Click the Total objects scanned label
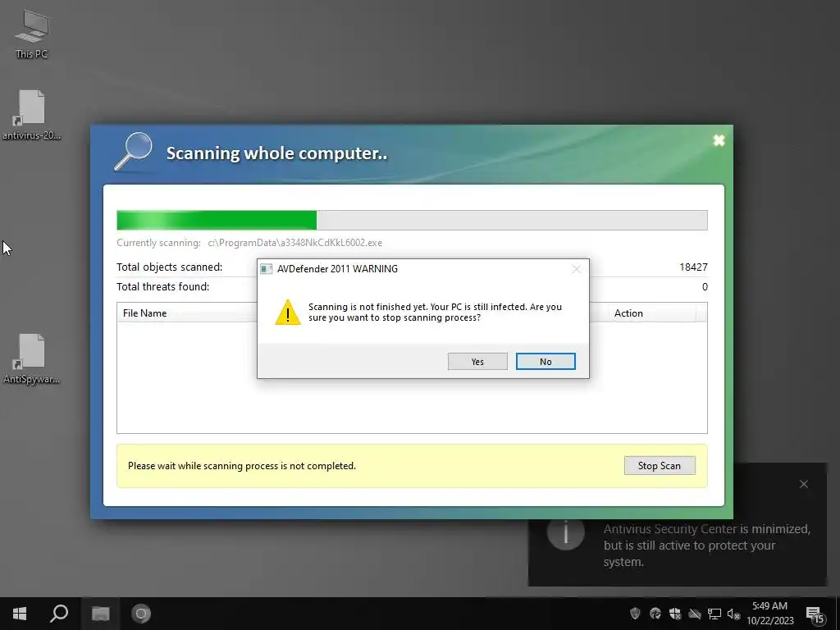Screen dimensions: 840x630 (169, 267)
